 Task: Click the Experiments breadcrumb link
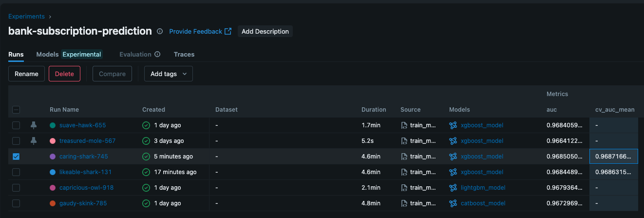click(26, 17)
